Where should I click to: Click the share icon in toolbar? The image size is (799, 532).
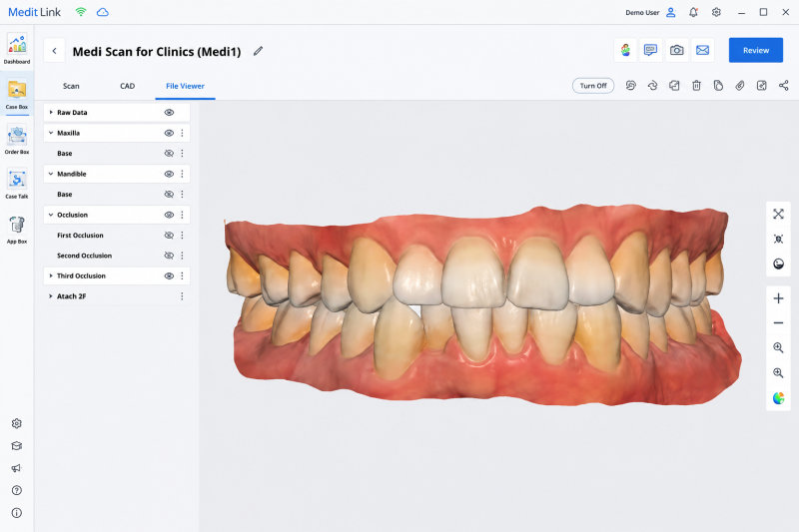pyautogui.click(x=784, y=86)
